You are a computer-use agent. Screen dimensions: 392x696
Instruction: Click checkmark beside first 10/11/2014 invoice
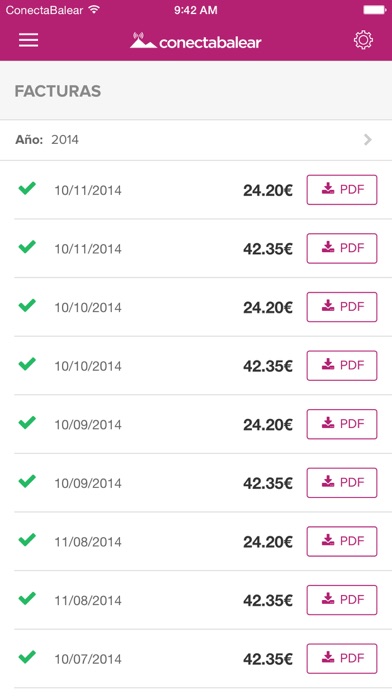click(27, 188)
